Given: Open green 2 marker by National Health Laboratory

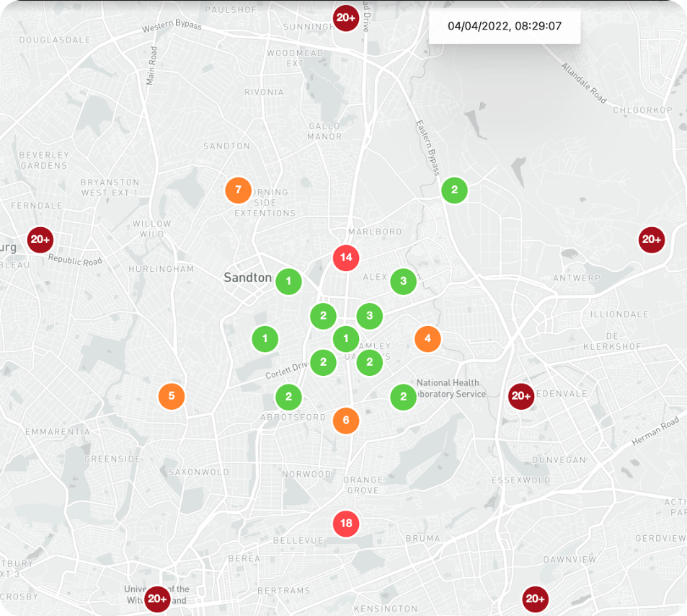Looking at the screenshot, I should point(403,396).
